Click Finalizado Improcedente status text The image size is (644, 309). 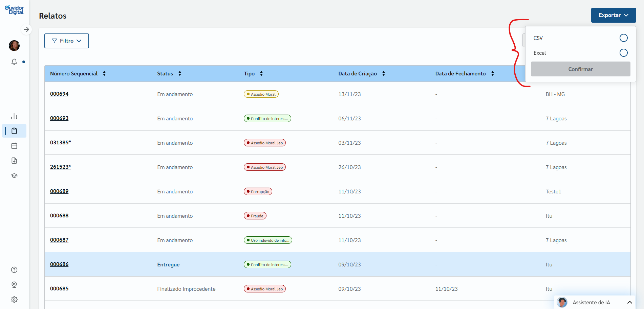click(186, 289)
